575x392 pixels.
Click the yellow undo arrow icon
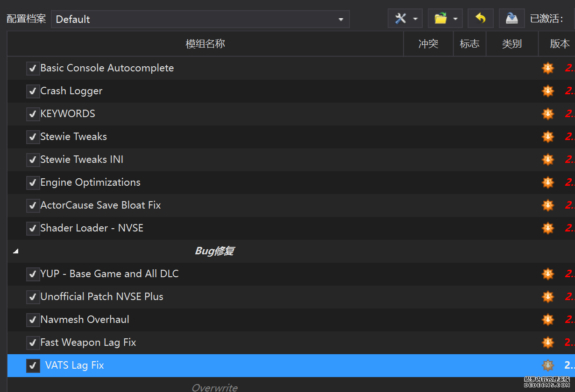pyautogui.click(x=480, y=19)
